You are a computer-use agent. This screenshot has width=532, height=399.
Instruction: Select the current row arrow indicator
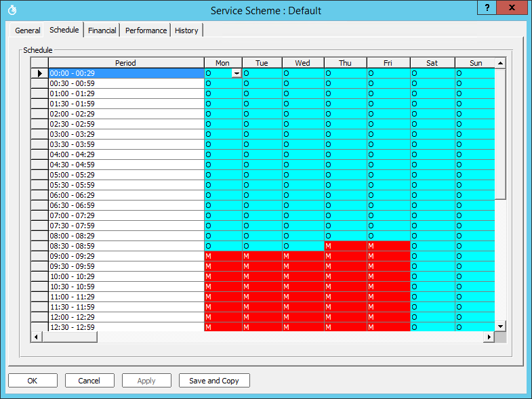point(40,73)
